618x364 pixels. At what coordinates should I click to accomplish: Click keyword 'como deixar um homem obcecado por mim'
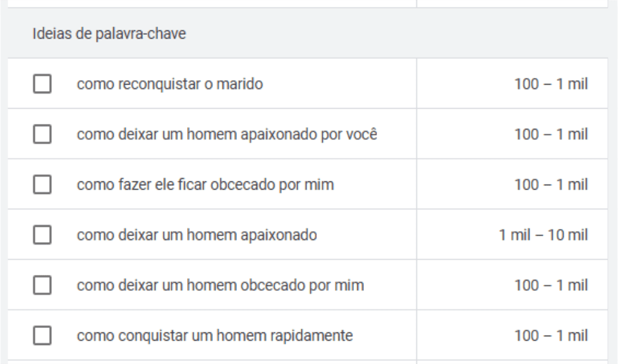221,286
